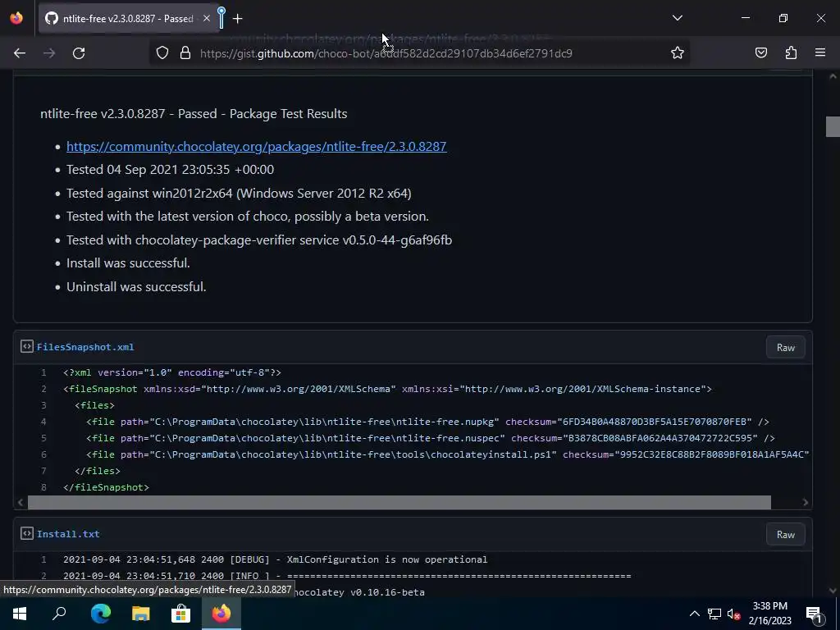Click the network tray icon
Screen dimensions: 840x630
(714, 614)
